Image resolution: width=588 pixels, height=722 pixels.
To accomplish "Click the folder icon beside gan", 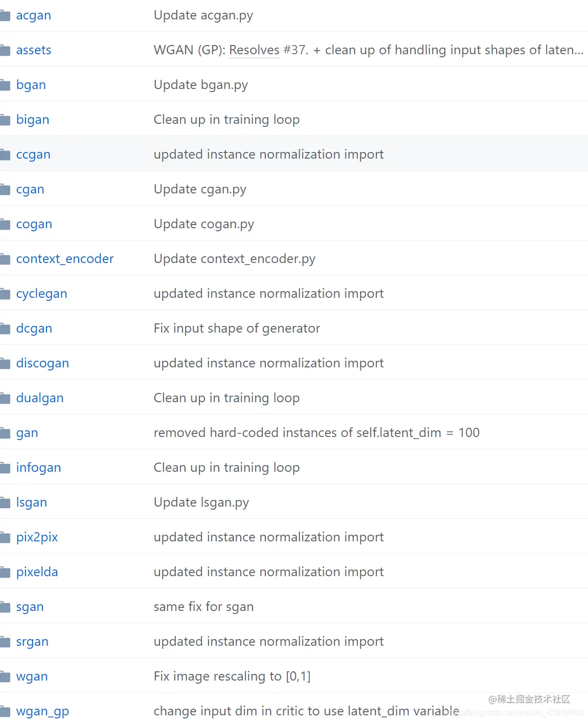I will coord(5,433).
